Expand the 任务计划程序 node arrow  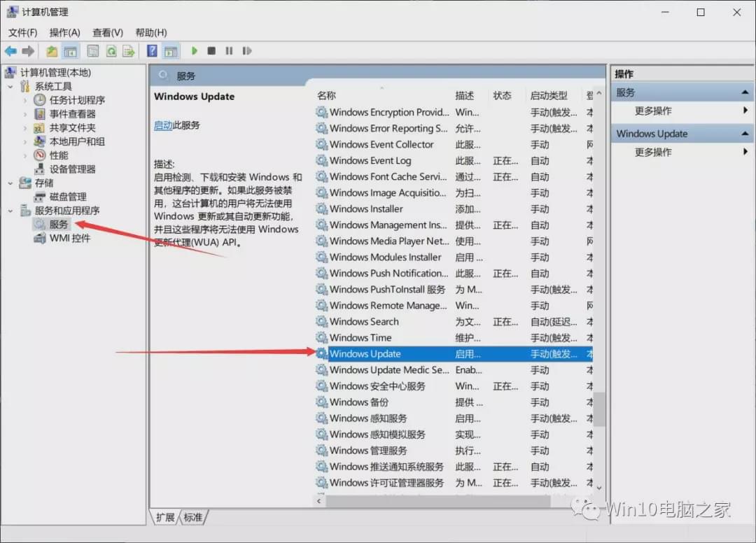point(25,100)
